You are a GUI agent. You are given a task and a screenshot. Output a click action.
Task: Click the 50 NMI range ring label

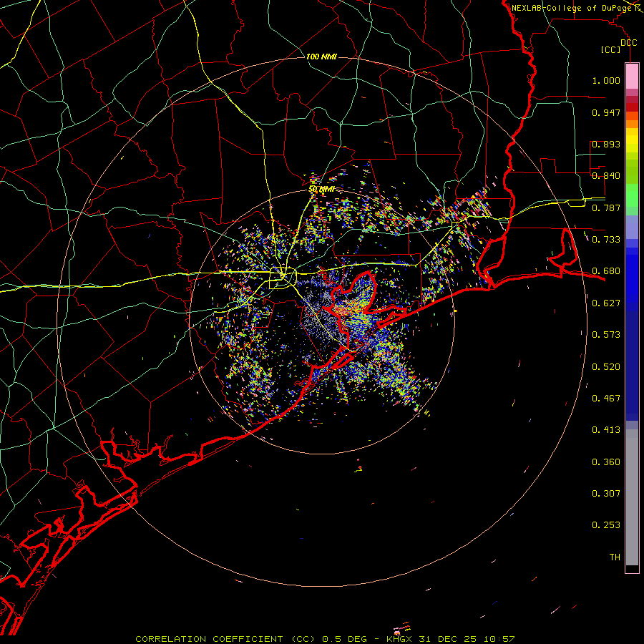click(321, 189)
